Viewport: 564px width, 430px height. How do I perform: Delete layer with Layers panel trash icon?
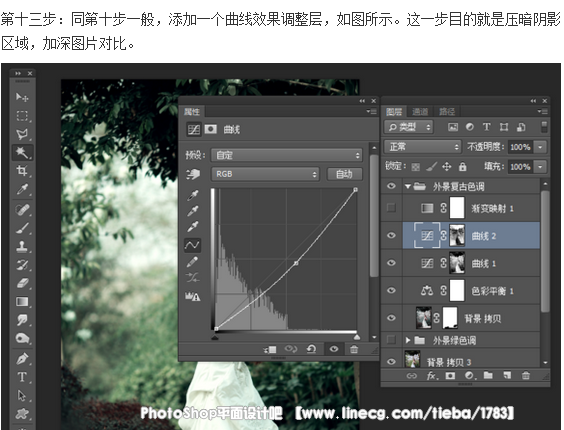526,376
